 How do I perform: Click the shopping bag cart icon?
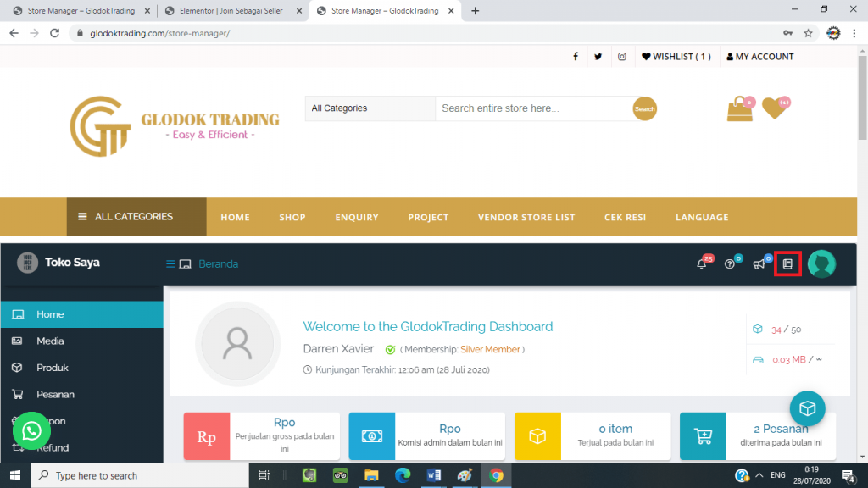tap(740, 108)
